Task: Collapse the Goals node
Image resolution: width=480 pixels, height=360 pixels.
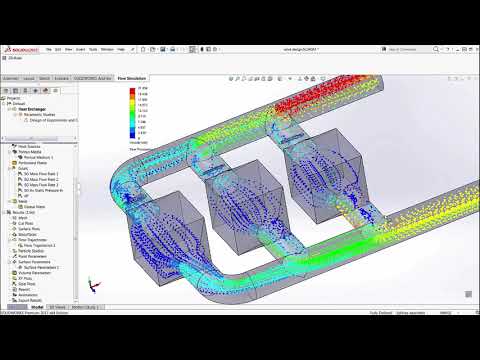Action: point(9,169)
